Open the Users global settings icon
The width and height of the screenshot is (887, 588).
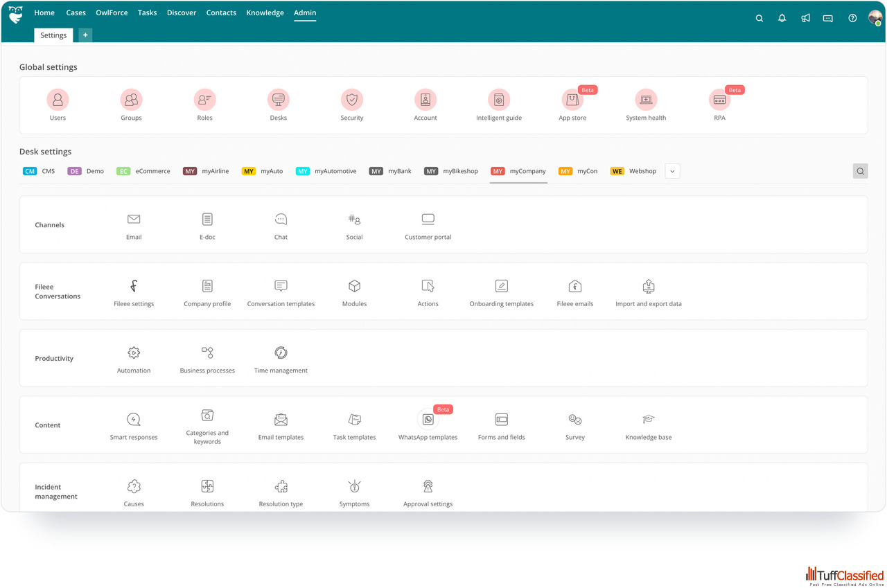58,100
